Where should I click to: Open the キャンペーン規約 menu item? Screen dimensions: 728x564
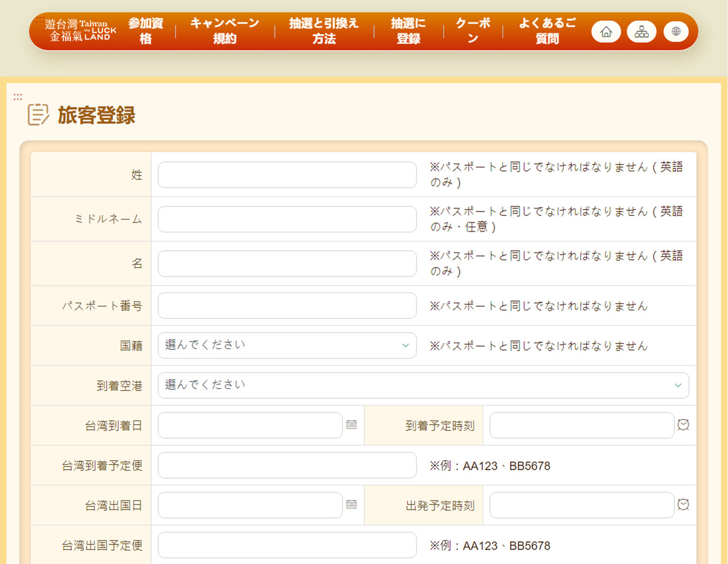[x=225, y=31]
